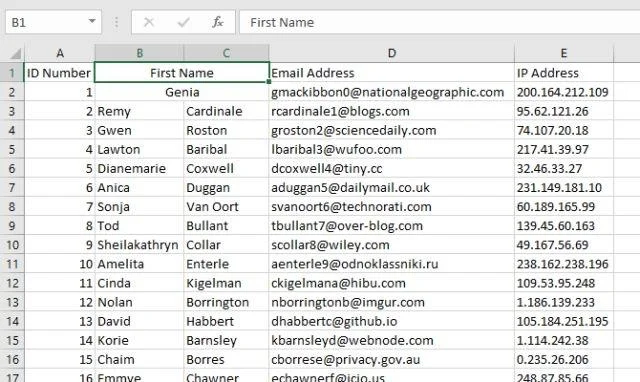Screen dimensions: 640x382
Task: Select the email aenterle9@odnoklassniki.ru
Action: (x=392, y=264)
